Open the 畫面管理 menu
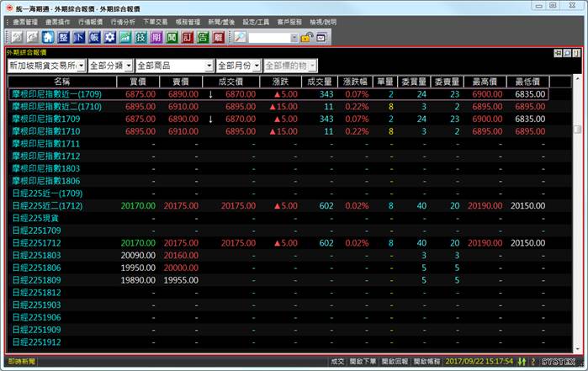The height and width of the screenshot is (371, 588). 25,22
